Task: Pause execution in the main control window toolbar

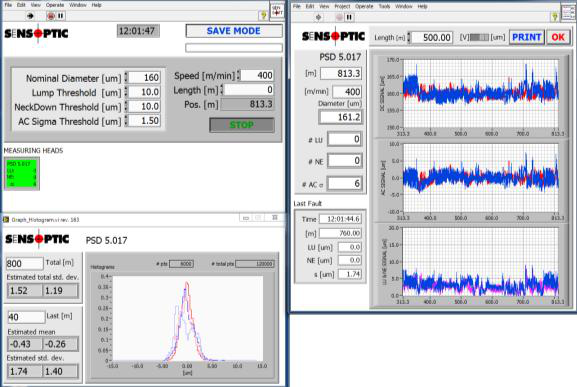Action: 60,16
